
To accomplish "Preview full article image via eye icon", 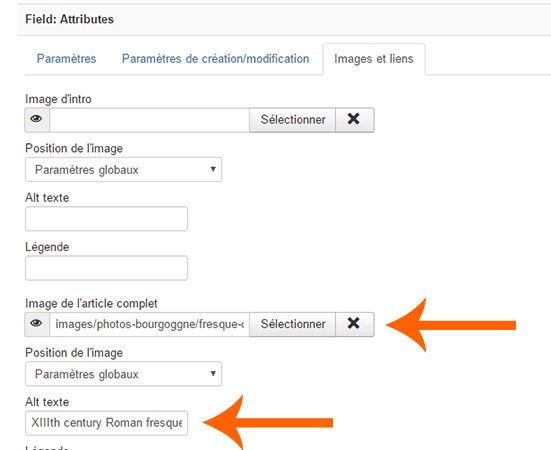I will click(x=37, y=324).
